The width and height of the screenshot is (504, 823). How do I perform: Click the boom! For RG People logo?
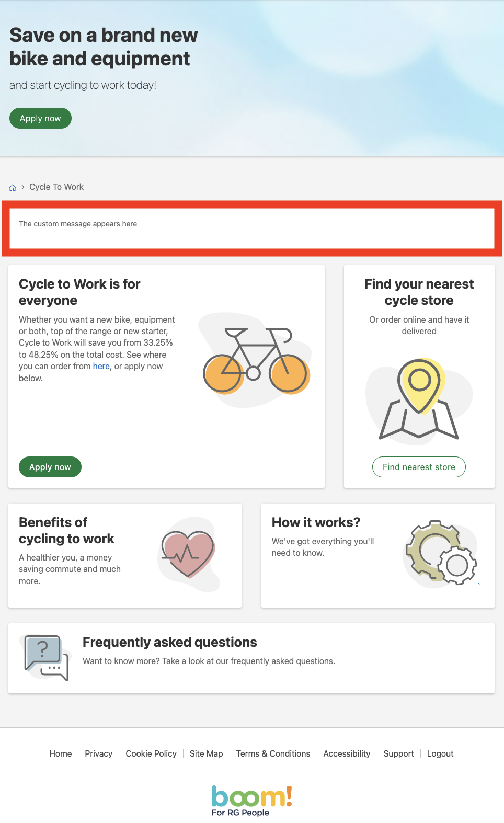pos(251,801)
